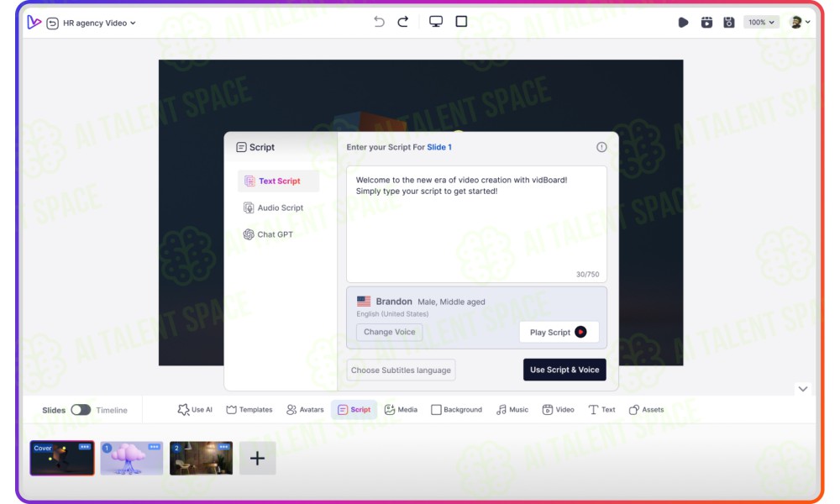Open the Video tool
This screenshot has width=840, height=504.
tap(559, 410)
